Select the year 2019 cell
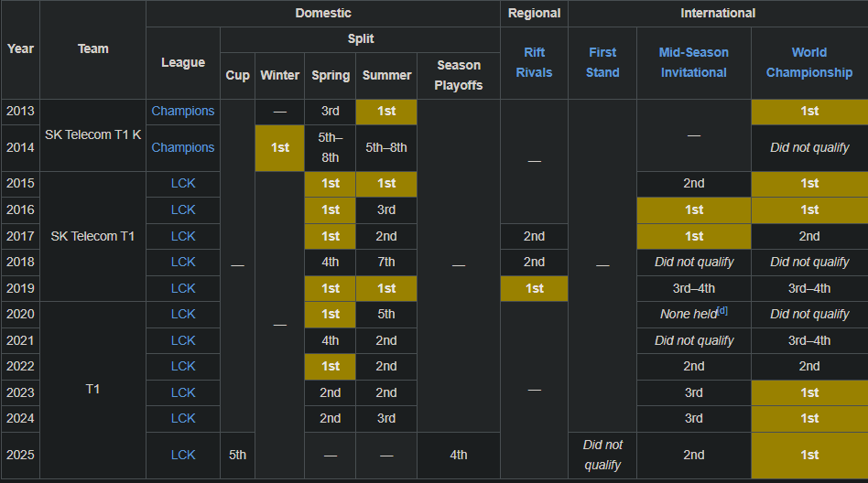 pyautogui.click(x=20, y=289)
